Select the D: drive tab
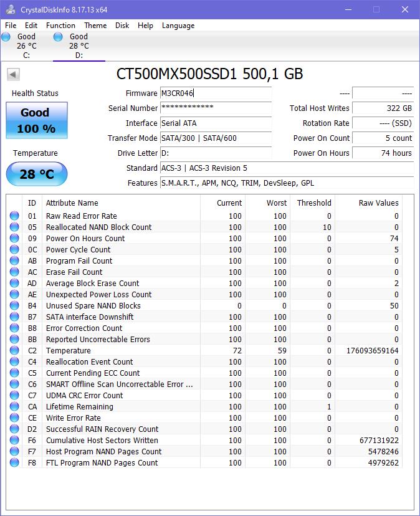This screenshot has height=516, width=420. click(x=79, y=45)
